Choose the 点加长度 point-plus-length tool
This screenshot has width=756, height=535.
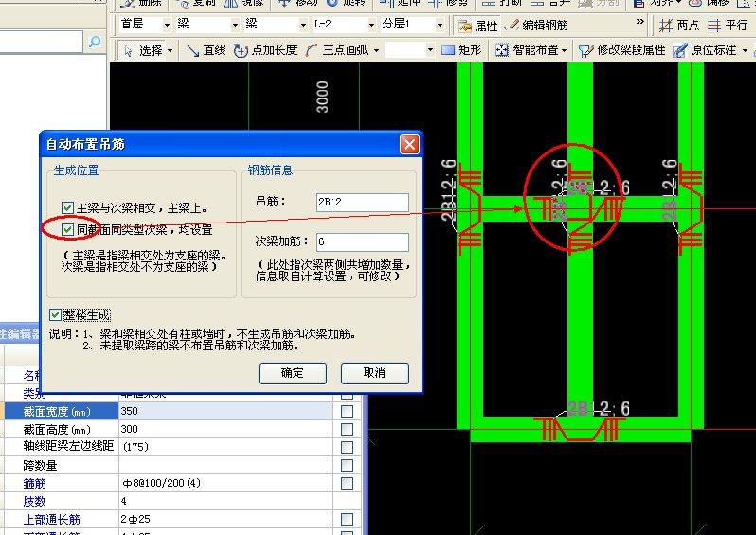265,50
